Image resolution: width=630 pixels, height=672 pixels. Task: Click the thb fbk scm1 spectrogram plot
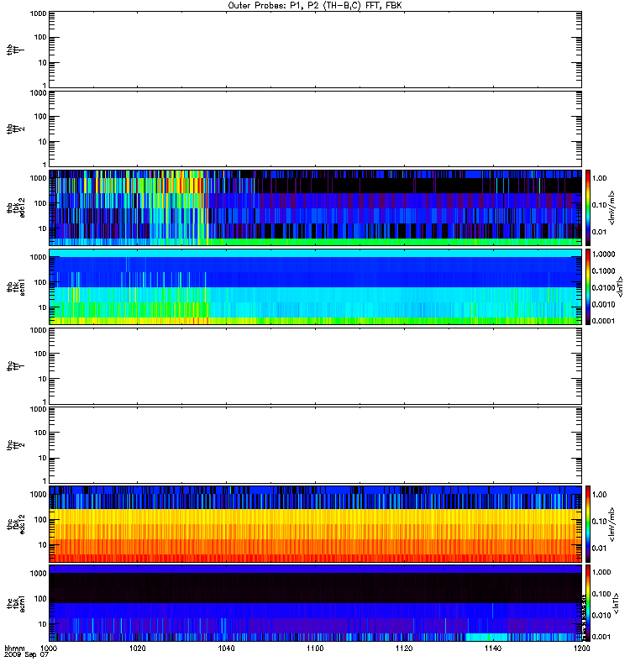tap(315, 286)
